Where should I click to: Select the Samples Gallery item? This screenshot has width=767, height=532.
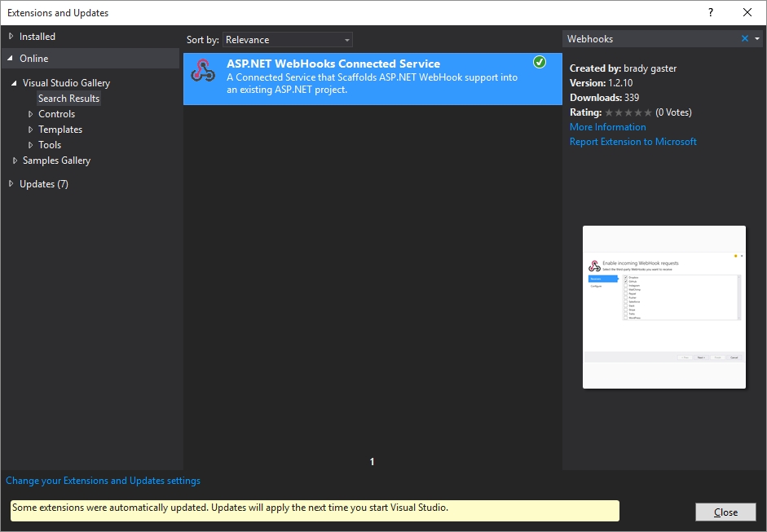click(57, 160)
